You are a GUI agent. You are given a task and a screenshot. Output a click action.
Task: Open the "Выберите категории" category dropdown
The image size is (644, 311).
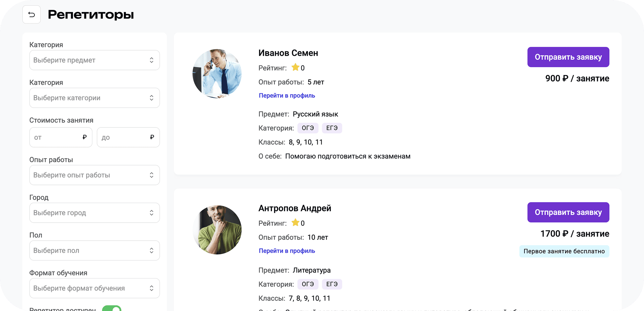pyautogui.click(x=94, y=98)
